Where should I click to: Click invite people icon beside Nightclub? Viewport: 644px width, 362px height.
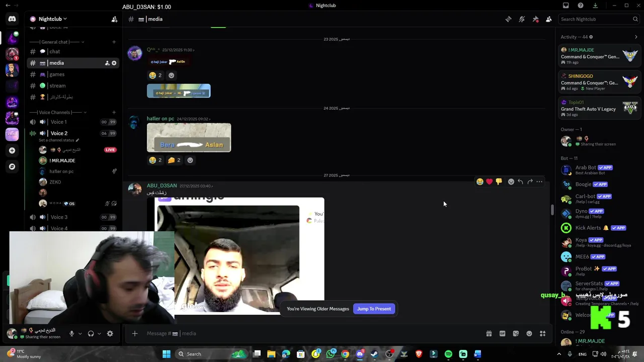(114, 19)
